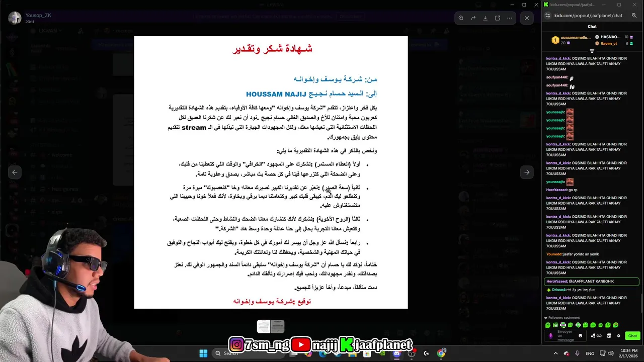
Task: Click username Drisse4 in chat
Action: pyautogui.click(x=558, y=290)
